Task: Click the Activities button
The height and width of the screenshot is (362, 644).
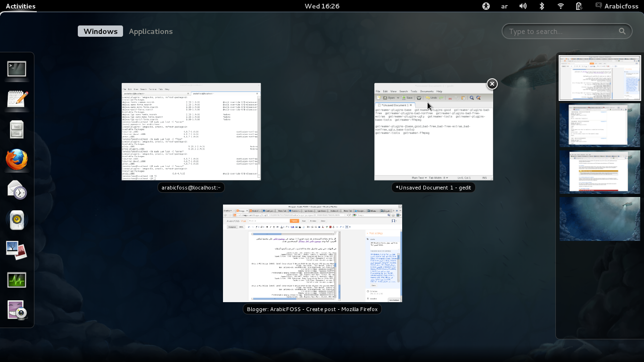Action: (21, 6)
